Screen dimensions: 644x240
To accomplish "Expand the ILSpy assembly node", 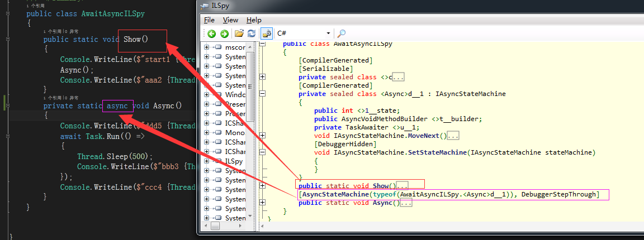I will click(207, 161).
